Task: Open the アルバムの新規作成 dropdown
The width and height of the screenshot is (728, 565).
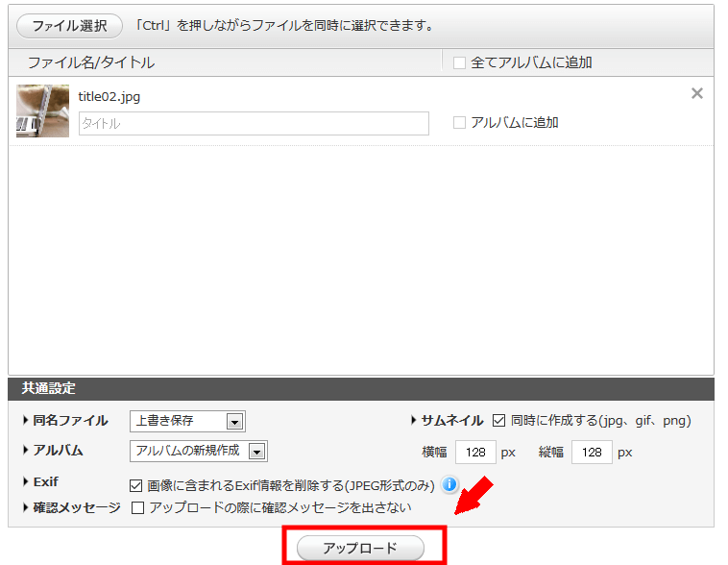Action: [199, 452]
